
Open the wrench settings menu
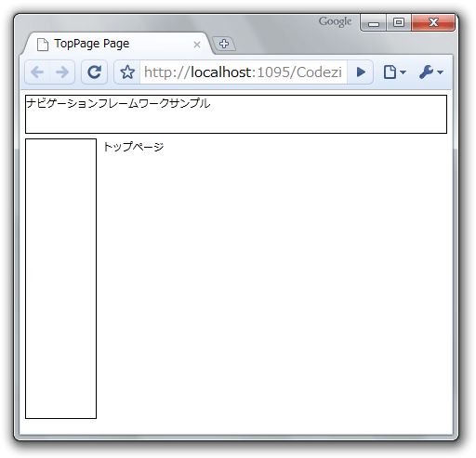(x=431, y=72)
